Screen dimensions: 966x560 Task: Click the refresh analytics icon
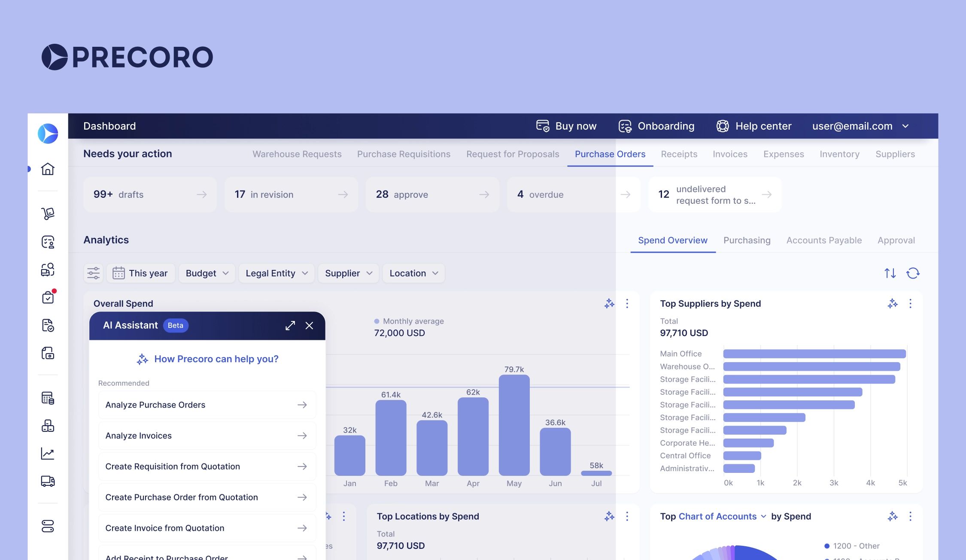pos(913,273)
